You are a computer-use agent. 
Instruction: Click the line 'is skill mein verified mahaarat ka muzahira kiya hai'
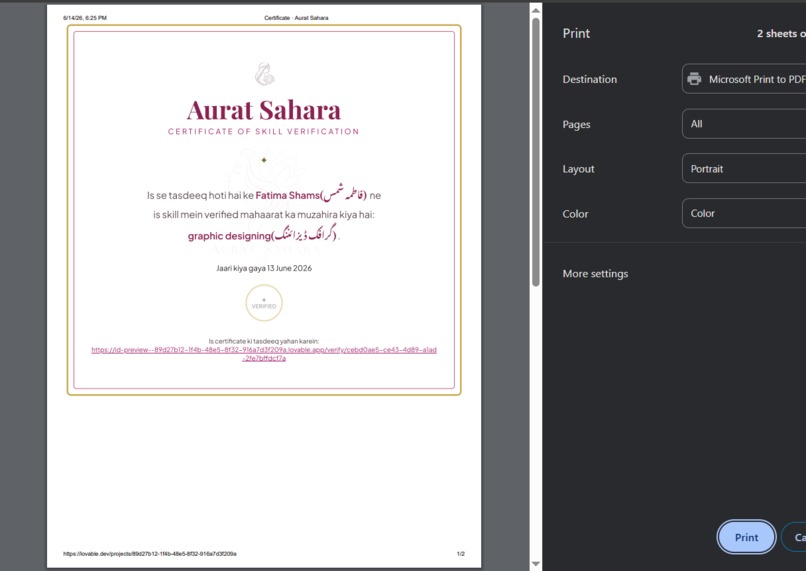pos(264,215)
